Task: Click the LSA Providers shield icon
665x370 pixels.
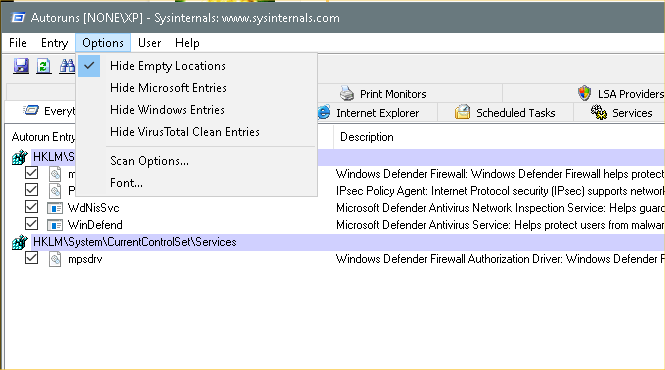Action: pyautogui.click(x=584, y=93)
